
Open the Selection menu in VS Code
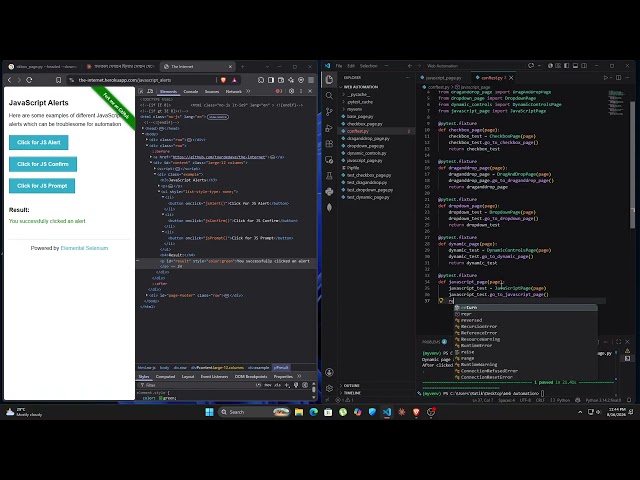369,66
